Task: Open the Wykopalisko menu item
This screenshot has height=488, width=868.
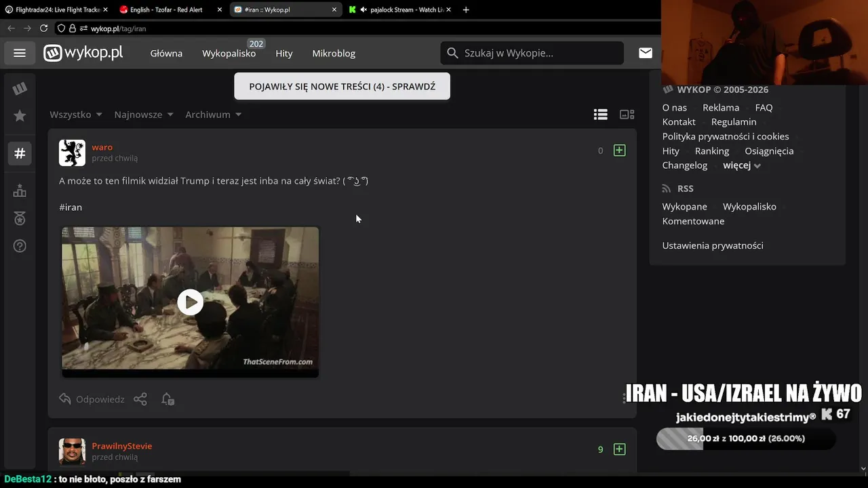Action: pos(229,53)
